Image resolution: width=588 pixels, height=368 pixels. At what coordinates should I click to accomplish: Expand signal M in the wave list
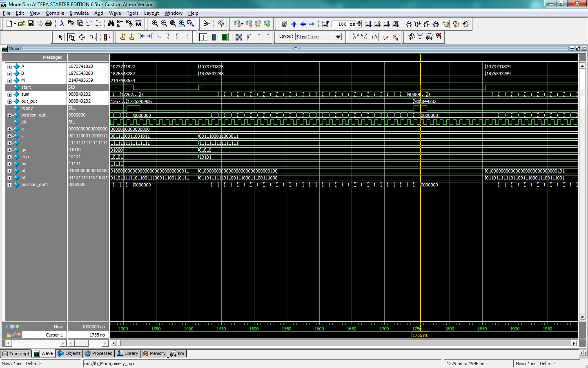click(9, 81)
